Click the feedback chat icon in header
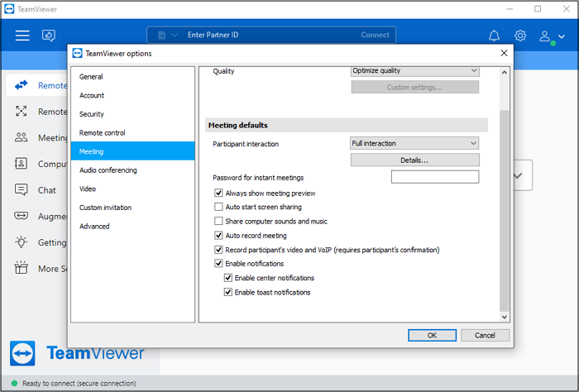The width and height of the screenshot is (579, 392). tap(49, 36)
